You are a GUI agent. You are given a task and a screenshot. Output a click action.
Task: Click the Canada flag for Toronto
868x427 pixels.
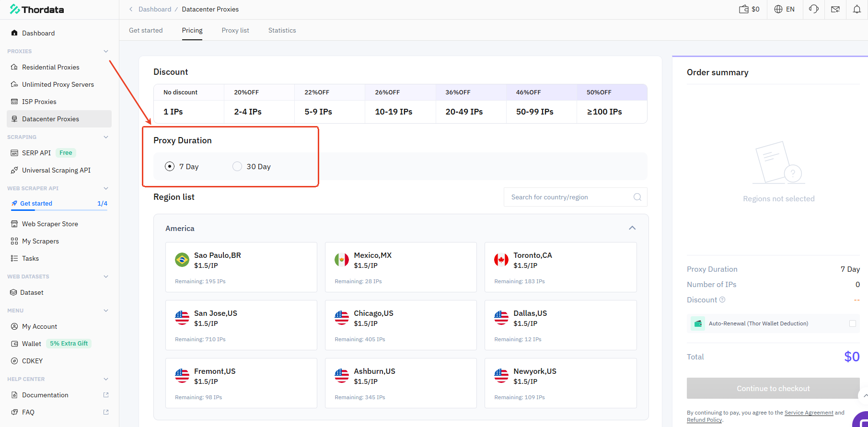click(x=501, y=260)
